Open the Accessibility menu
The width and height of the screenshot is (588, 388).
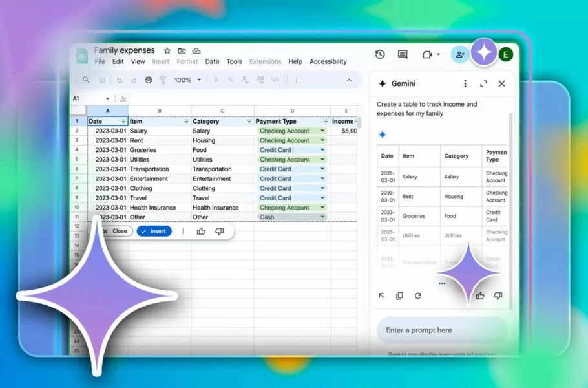[328, 61]
